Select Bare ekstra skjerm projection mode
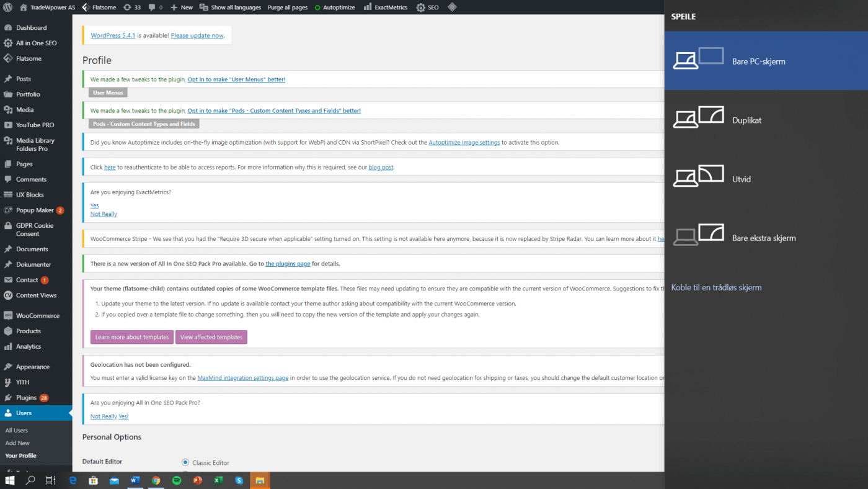Screen dimensions: 868x489 [x=766, y=238]
